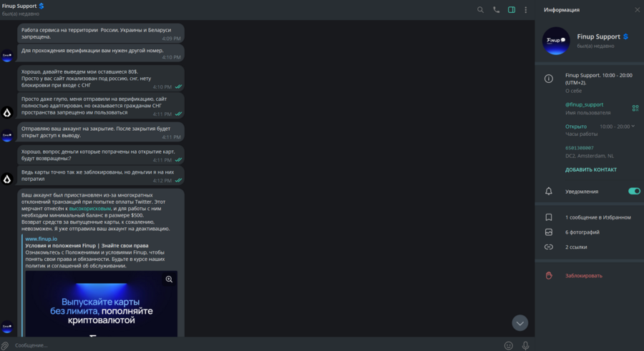This screenshot has height=351, width=644.
Task: Click the высокорисковым highlighted link
Action: (x=90, y=209)
